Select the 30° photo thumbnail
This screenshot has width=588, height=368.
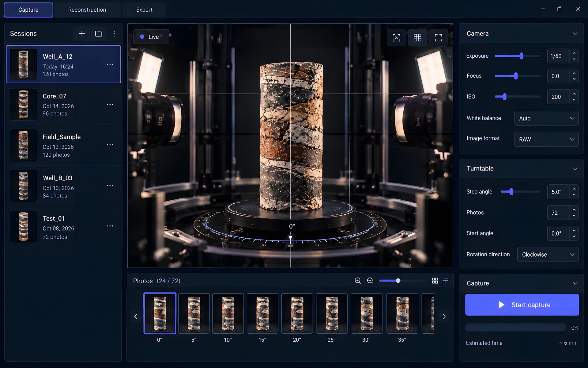[x=367, y=313]
